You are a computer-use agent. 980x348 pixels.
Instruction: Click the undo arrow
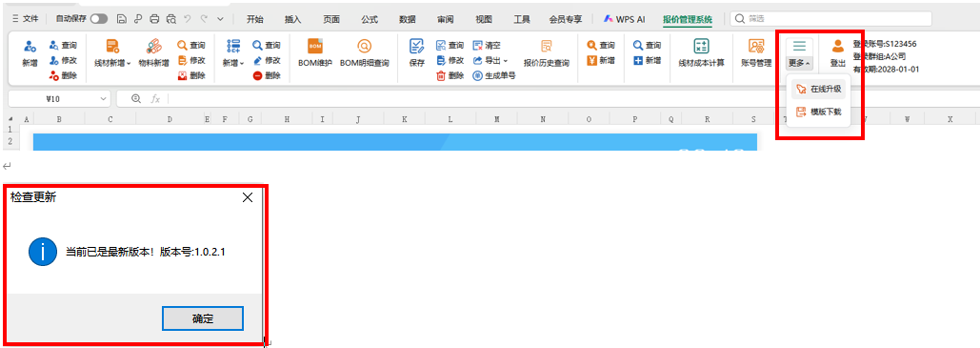(187, 19)
